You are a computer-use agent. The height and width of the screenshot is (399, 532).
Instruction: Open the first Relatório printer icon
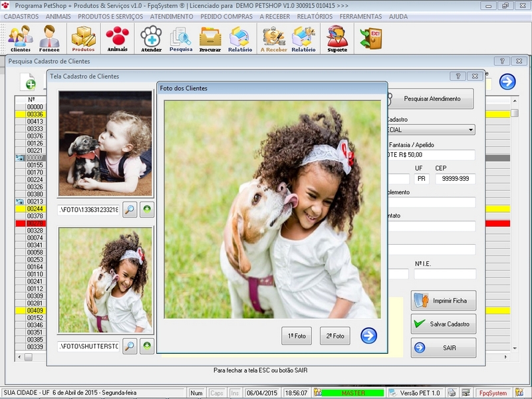tap(240, 39)
